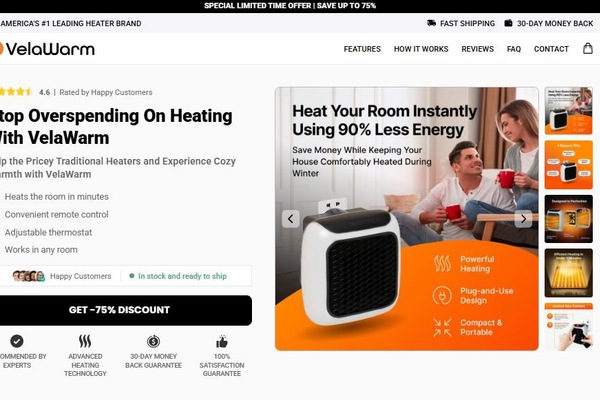Click the satisfaction guarantee thumbs-up icon
This screenshot has width=600, height=400.
(222, 341)
